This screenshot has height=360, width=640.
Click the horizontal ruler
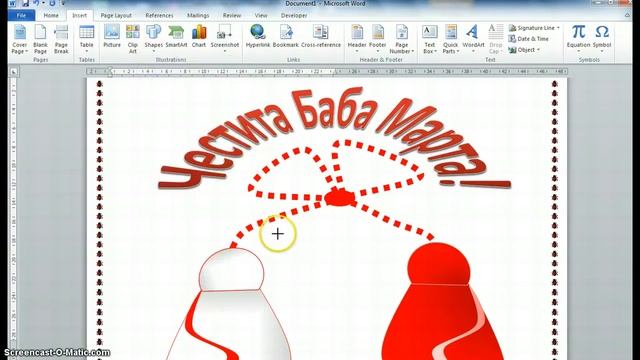point(327,72)
